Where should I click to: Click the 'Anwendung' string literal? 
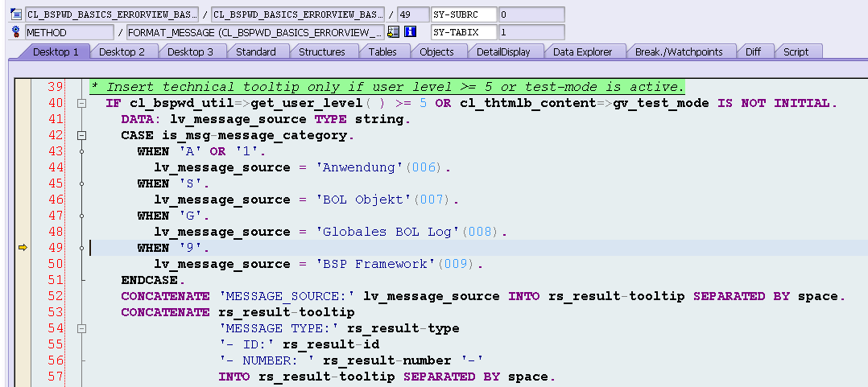point(359,167)
